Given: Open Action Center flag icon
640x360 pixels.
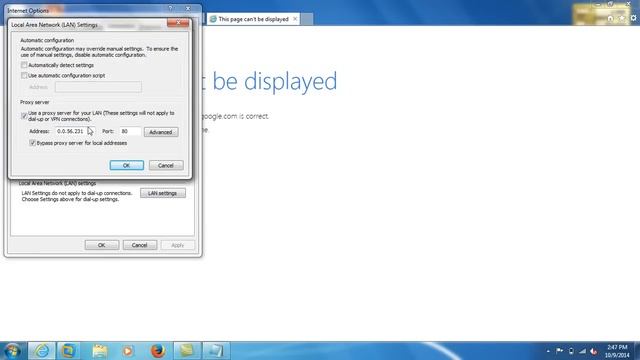Looking at the screenshot, I should tap(560, 351).
